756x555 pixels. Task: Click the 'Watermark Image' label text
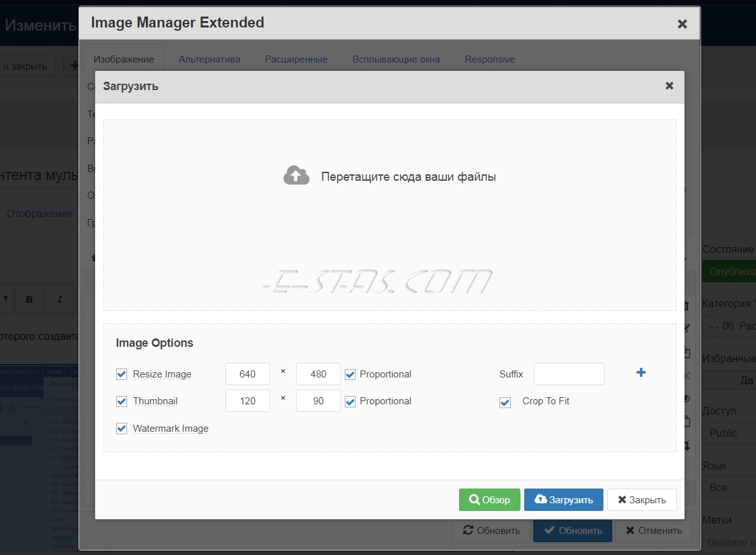tap(170, 428)
